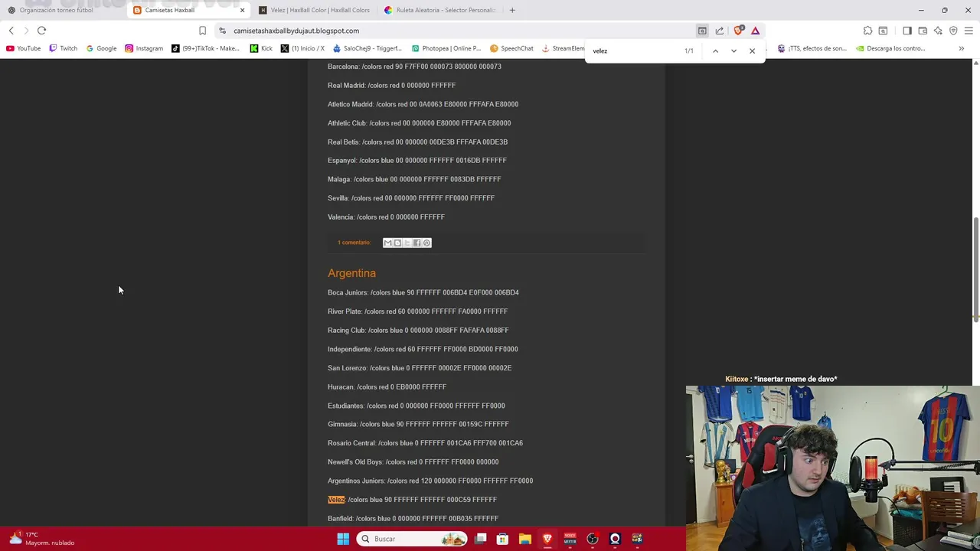
Task: Open Microsoft Store from the taskbar
Action: coord(502,539)
